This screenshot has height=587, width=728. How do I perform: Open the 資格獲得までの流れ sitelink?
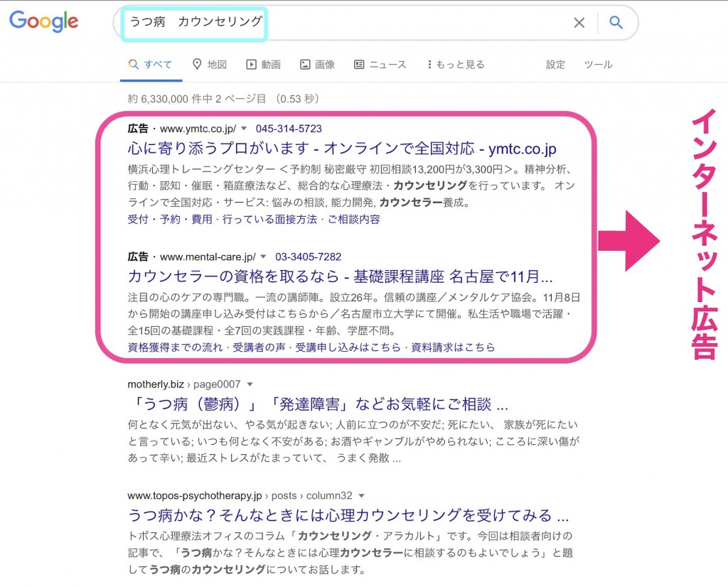(x=176, y=347)
